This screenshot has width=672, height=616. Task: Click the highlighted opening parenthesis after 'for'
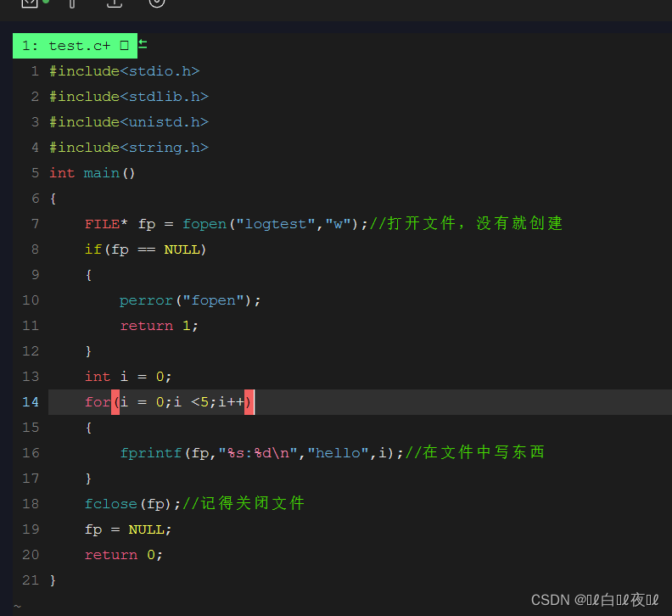pyautogui.click(x=115, y=402)
